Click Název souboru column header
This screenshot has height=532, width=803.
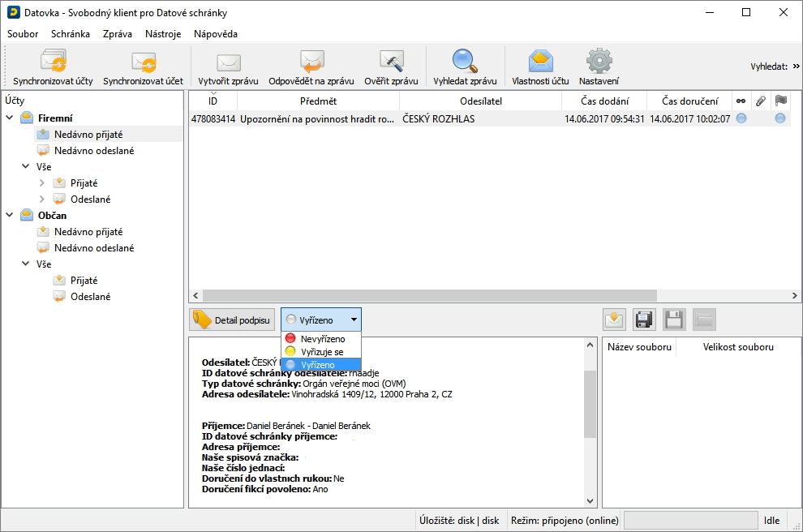coord(639,346)
